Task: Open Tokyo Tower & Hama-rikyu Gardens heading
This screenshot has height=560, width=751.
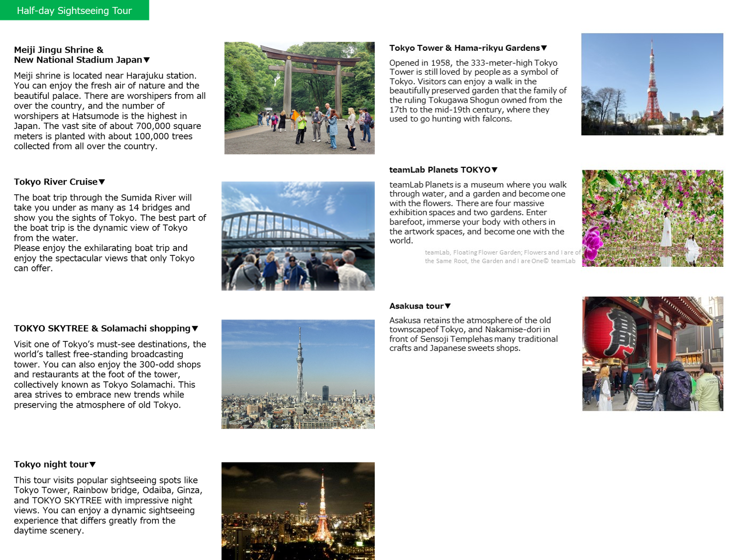Action: pos(464,48)
